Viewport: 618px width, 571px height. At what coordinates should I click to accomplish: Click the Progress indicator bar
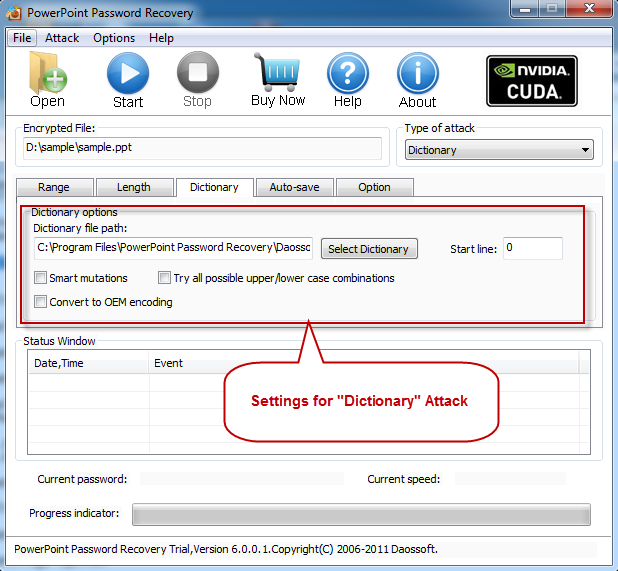click(361, 514)
